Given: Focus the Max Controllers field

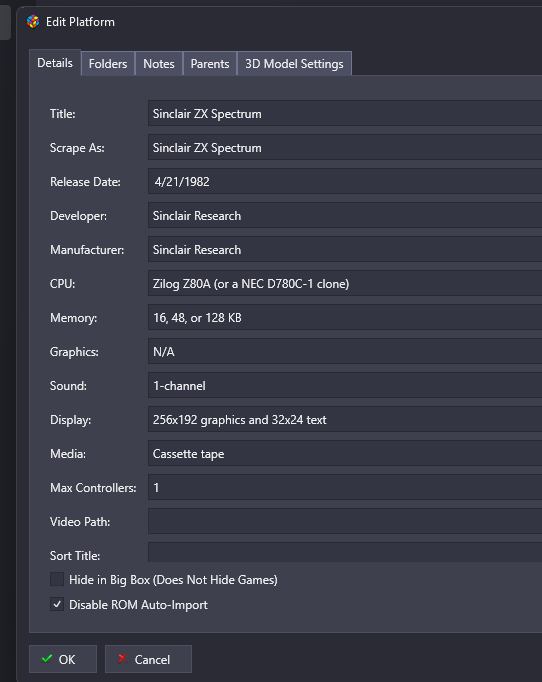Looking at the screenshot, I should (345, 487).
